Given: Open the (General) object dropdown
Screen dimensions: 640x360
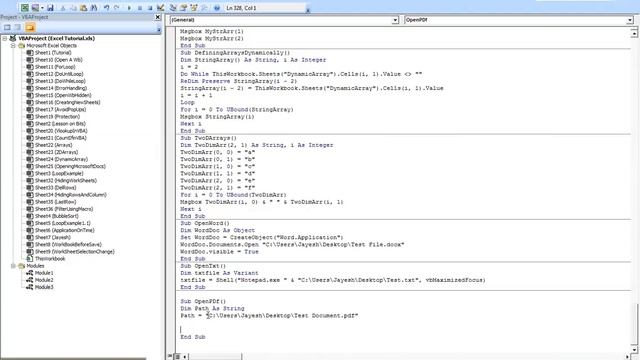Looking at the screenshot, I should point(395,20).
